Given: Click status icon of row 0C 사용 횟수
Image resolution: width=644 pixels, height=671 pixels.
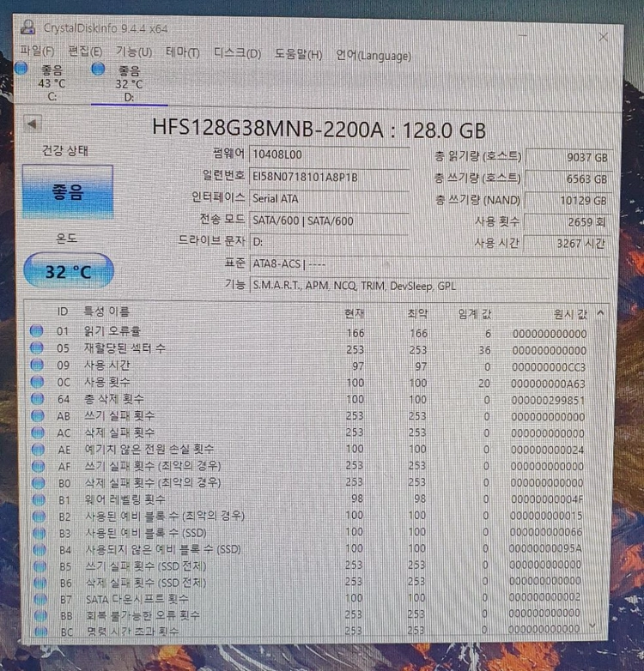Looking at the screenshot, I should [37, 381].
